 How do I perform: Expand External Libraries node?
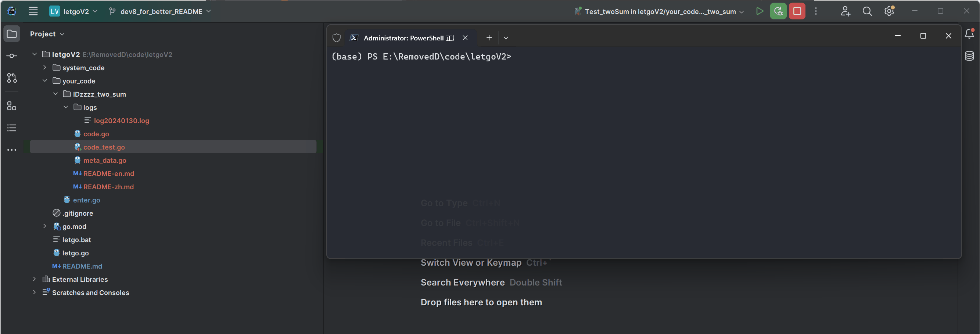[x=35, y=279]
